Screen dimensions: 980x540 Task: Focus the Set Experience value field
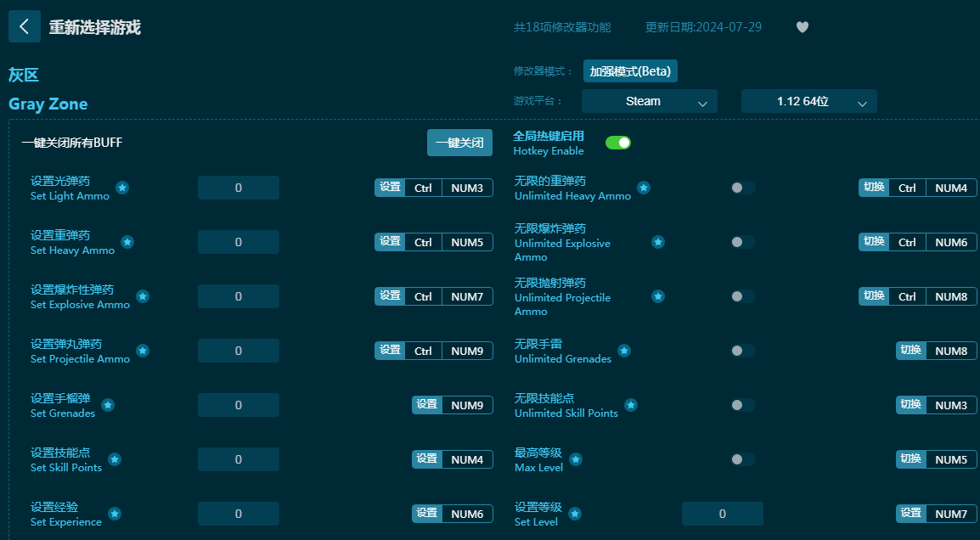238,514
